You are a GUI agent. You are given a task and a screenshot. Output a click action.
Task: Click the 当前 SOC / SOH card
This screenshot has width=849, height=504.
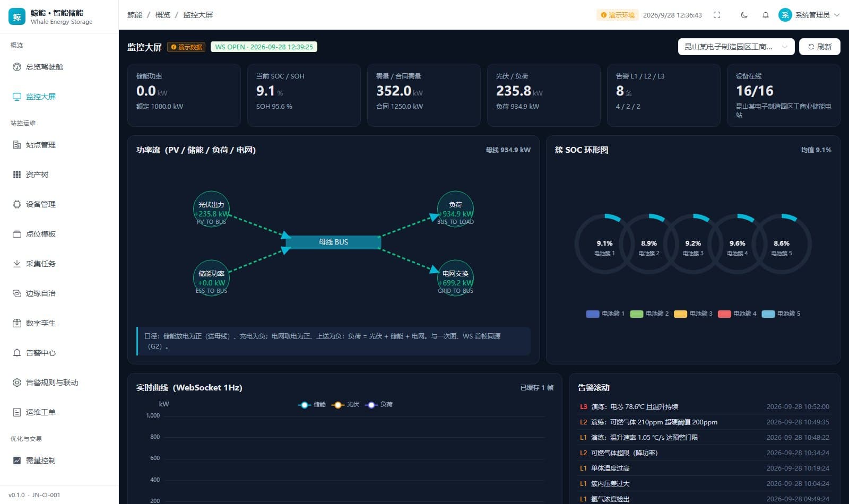point(304,95)
